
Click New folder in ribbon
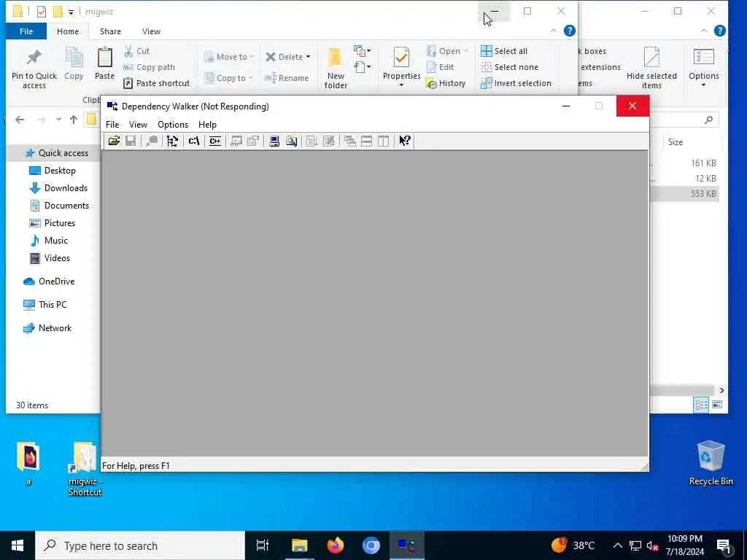click(336, 69)
